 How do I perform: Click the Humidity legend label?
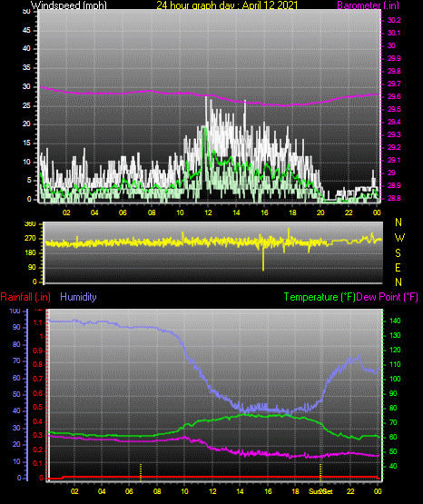(x=78, y=297)
